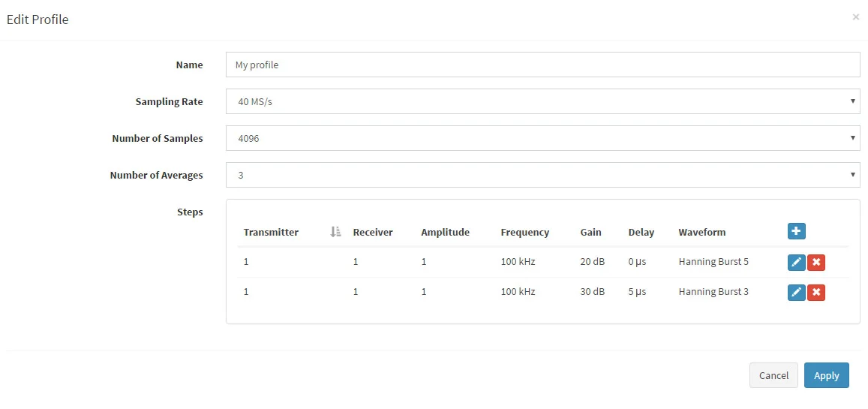Cancel the profile changes
The image size is (868, 409).
pos(773,375)
